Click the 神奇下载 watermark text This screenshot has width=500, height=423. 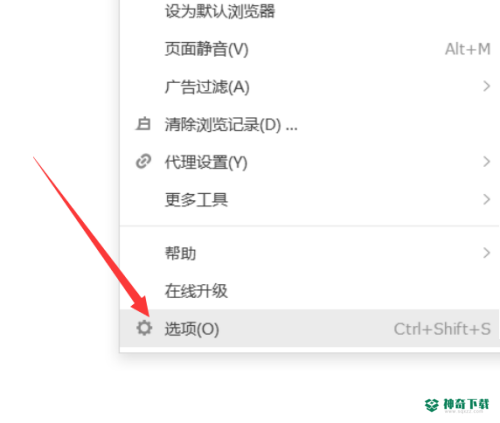[466, 404]
